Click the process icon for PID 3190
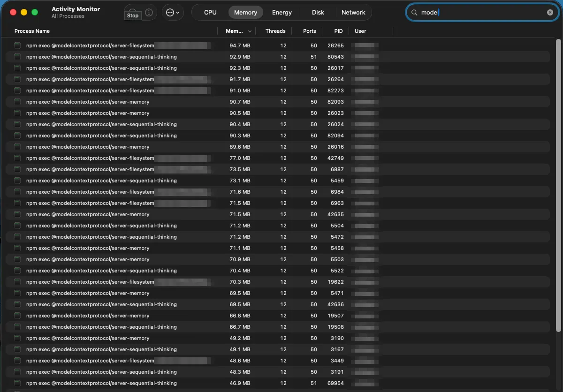Viewport: 563px width, 392px height. pos(17,338)
